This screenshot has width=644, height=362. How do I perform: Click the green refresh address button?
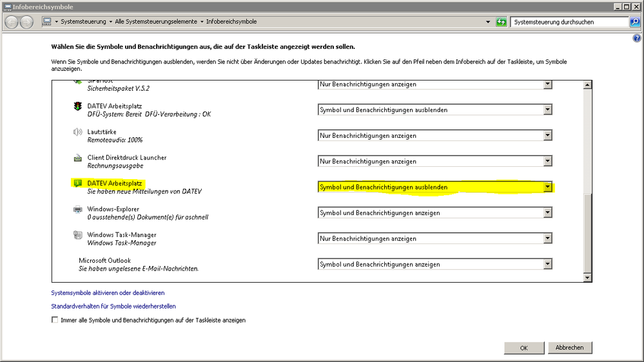pyautogui.click(x=502, y=22)
